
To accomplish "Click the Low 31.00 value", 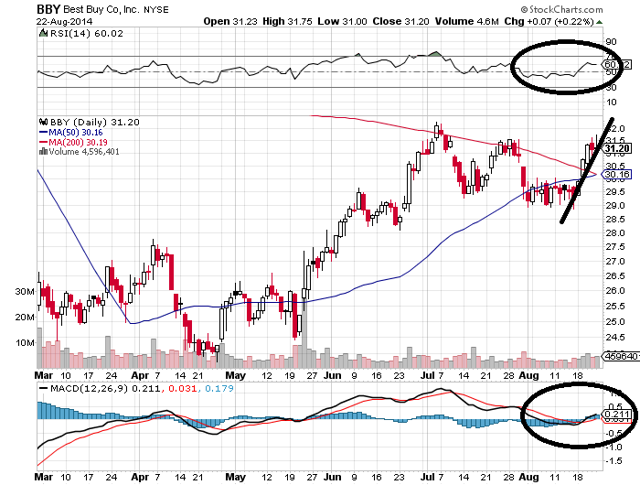I will (342, 21).
